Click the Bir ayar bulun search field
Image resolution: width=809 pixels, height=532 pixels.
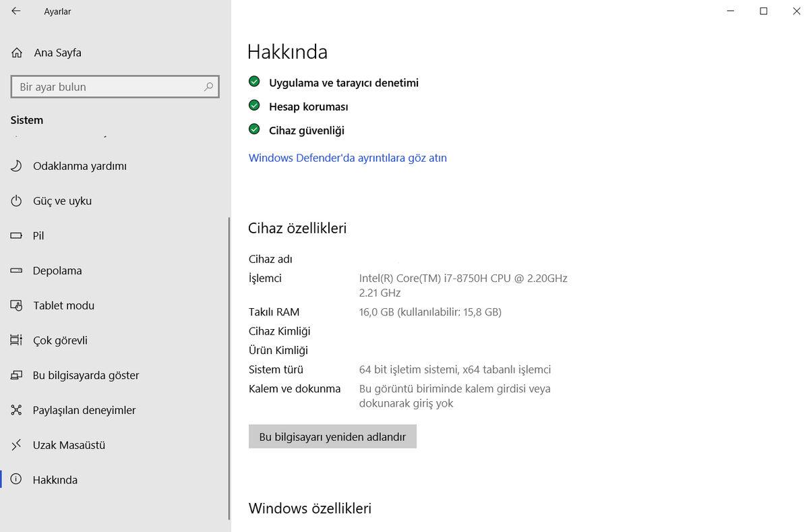108,87
